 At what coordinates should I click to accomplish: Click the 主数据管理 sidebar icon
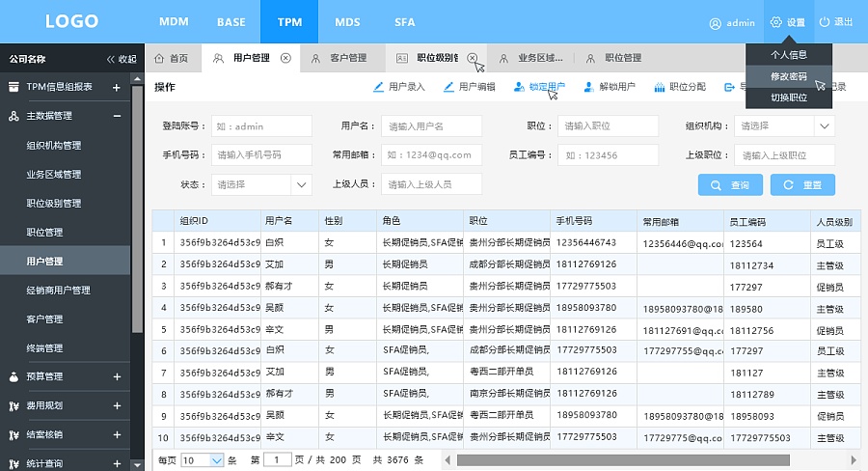point(14,116)
